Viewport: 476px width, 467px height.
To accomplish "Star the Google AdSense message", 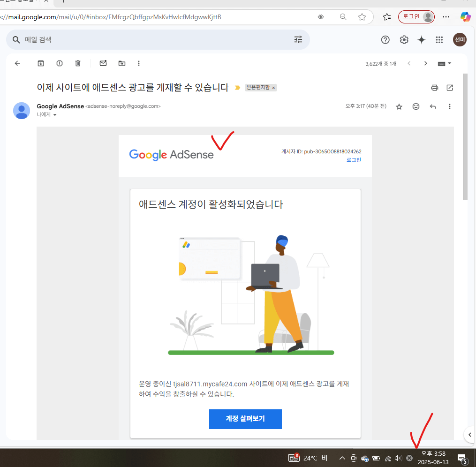I will [399, 106].
